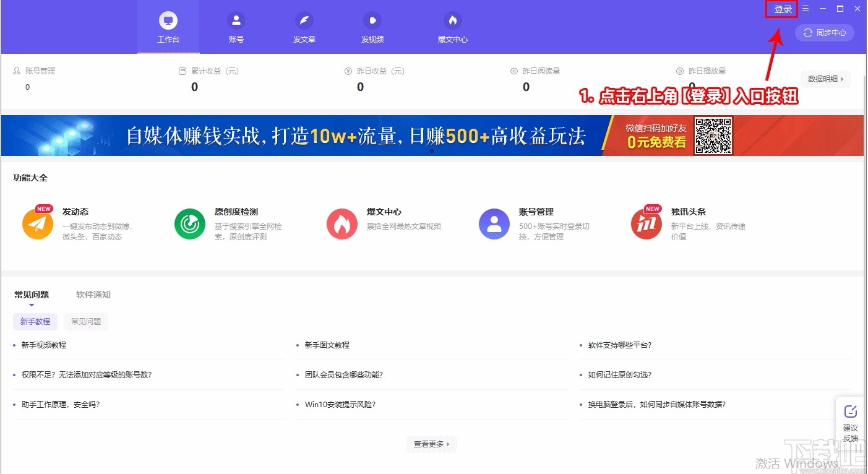
Task: Expand more FAQs via 查看更多
Action: pyautogui.click(x=431, y=444)
